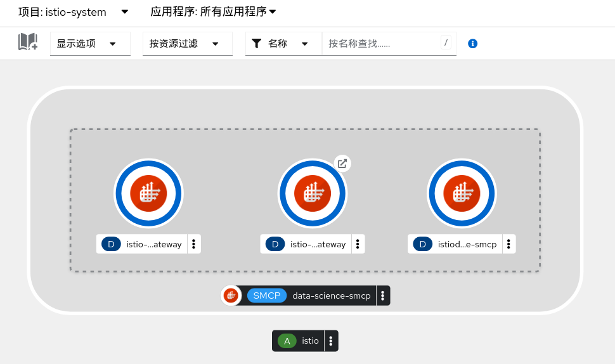Viewport: 615px width, 364px height.
Task: Select the istio application label
Action: pyautogui.click(x=310, y=341)
